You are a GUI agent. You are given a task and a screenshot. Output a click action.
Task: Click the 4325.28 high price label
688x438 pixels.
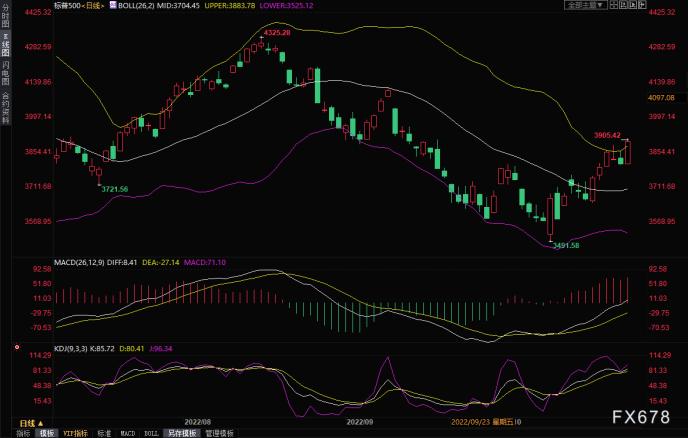277,33
